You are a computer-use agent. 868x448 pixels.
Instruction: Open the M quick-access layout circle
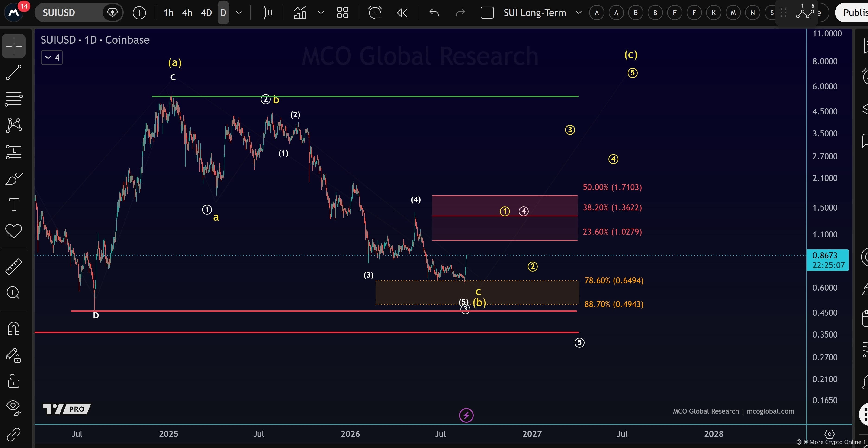[733, 13]
